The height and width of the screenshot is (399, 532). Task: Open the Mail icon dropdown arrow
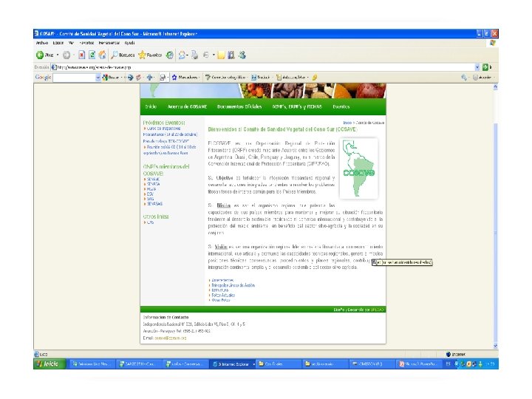(x=187, y=55)
